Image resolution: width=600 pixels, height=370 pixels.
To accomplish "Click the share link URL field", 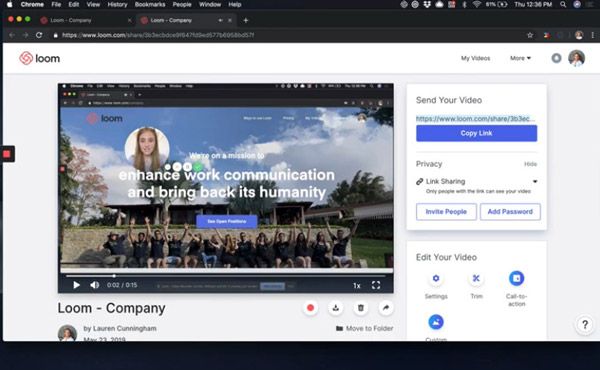I will (476, 119).
